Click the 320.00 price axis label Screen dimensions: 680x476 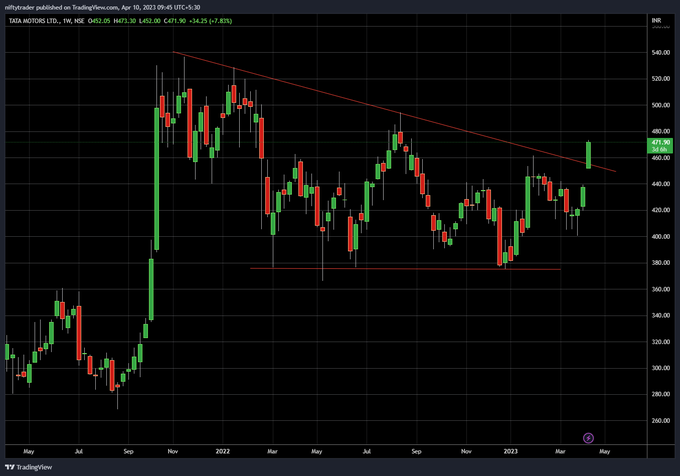[x=661, y=342]
